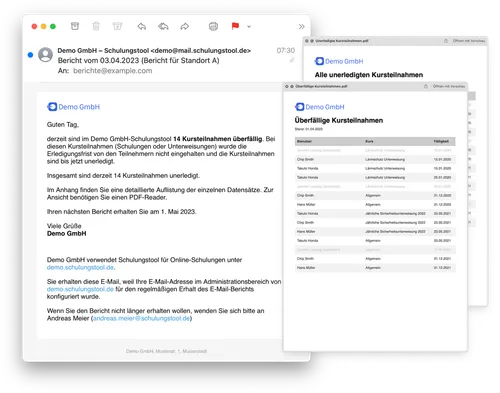The image size is (500, 393).
Task: Click the footer address 'Demo GmbH, Musterstr. 1, Musterstadt'
Action: [x=166, y=351]
